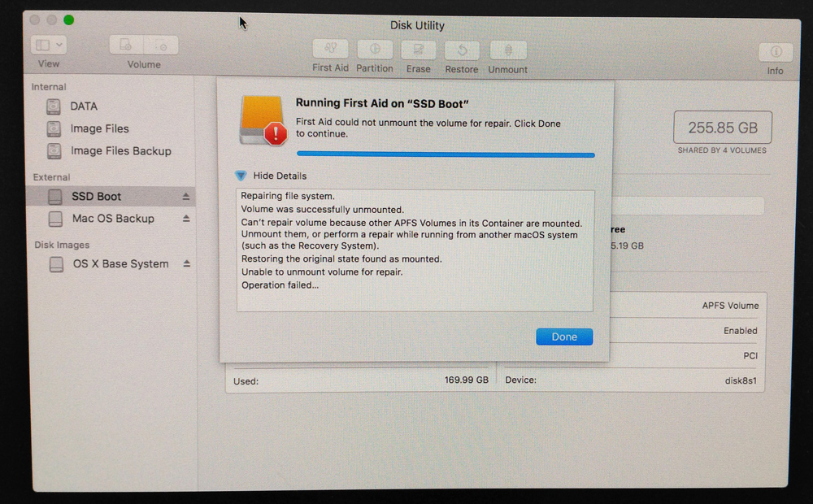
Task: Click the Unmount toolbar icon
Action: click(x=508, y=51)
